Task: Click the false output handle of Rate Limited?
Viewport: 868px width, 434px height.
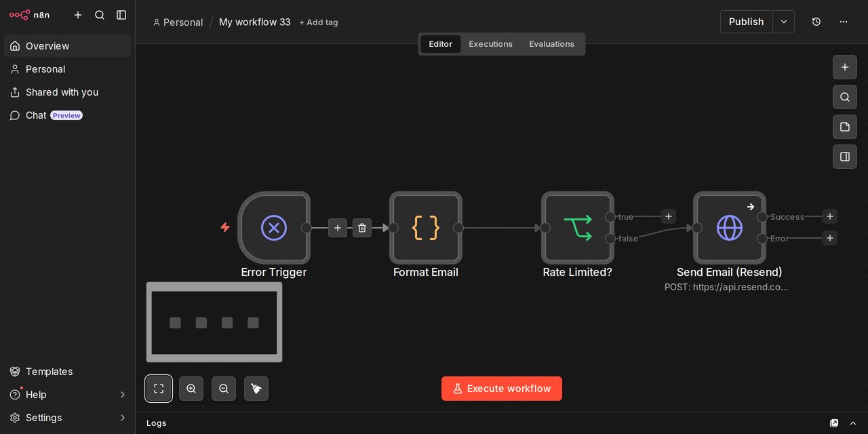Action: [610, 239]
